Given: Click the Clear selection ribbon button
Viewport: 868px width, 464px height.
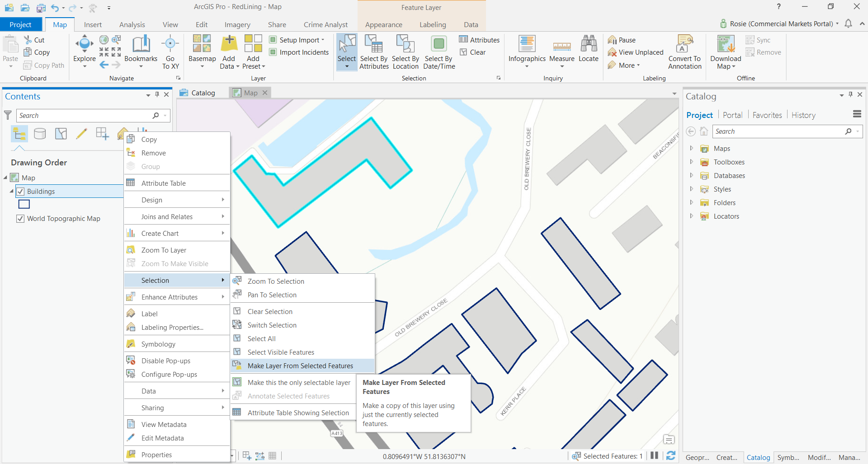Looking at the screenshot, I should [473, 52].
